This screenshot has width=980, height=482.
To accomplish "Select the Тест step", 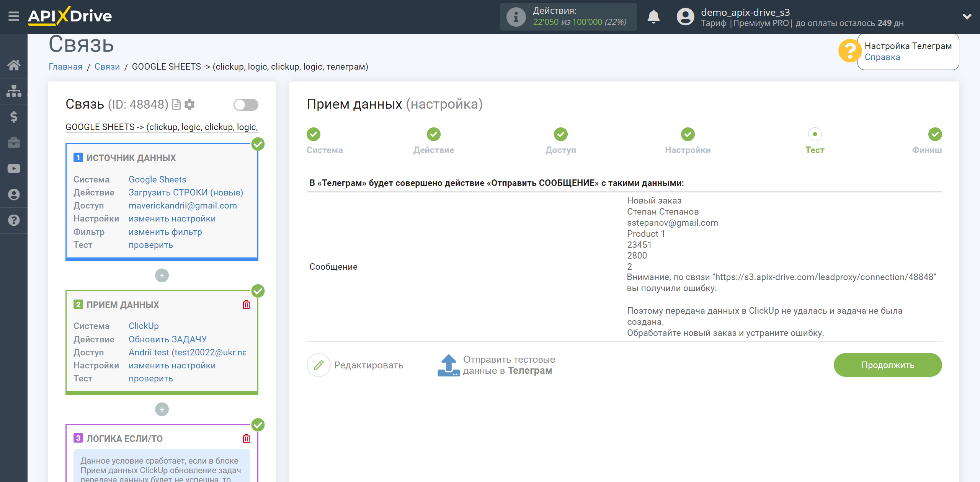I will pyautogui.click(x=815, y=134).
